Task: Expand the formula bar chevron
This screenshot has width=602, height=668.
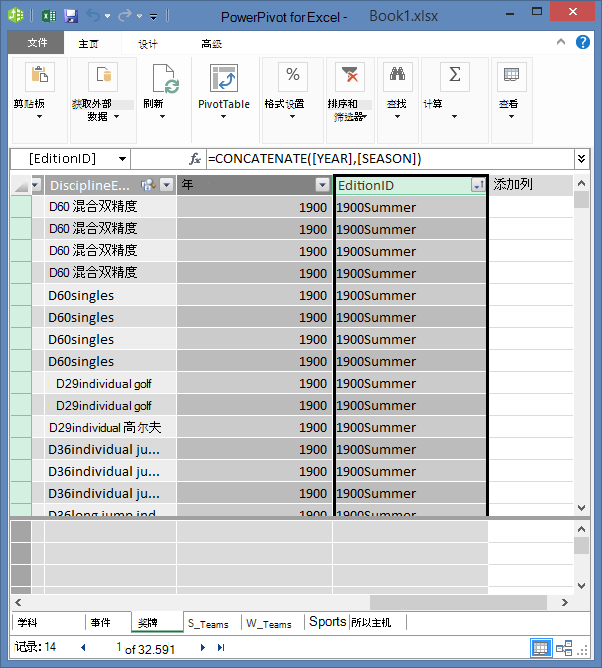Action: click(x=581, y=159)
